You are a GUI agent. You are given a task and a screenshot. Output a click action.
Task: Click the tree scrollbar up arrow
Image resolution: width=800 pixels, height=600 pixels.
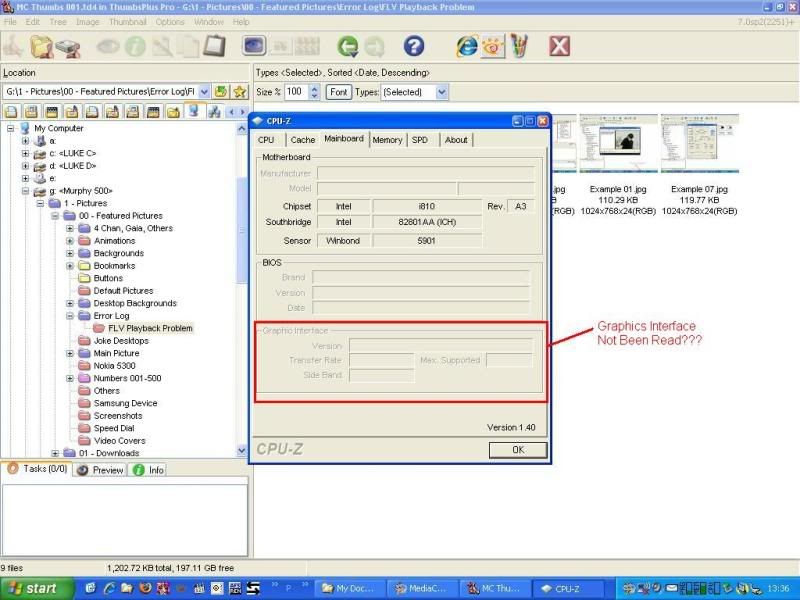click(241, 129)
